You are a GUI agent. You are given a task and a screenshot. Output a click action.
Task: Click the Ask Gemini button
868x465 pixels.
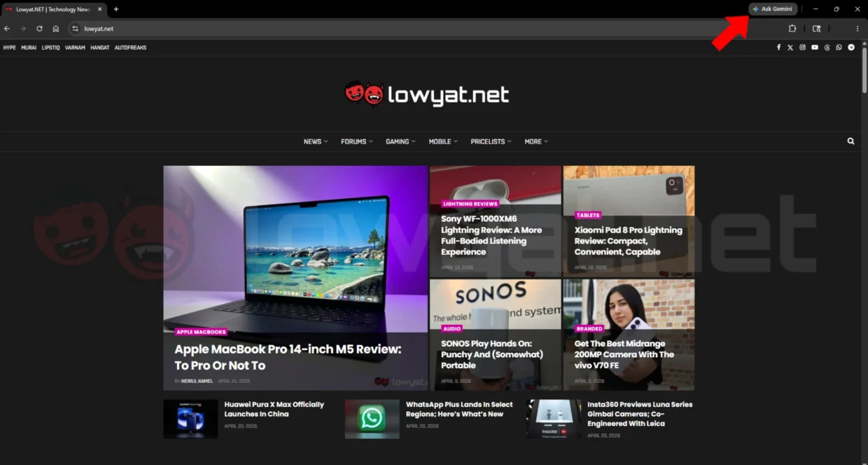[773, 8]
